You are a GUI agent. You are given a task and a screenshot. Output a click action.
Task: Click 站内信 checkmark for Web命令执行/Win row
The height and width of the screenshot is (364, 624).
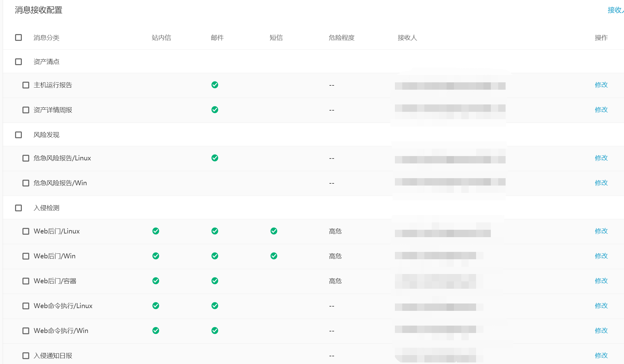click(x=156, y=331)
